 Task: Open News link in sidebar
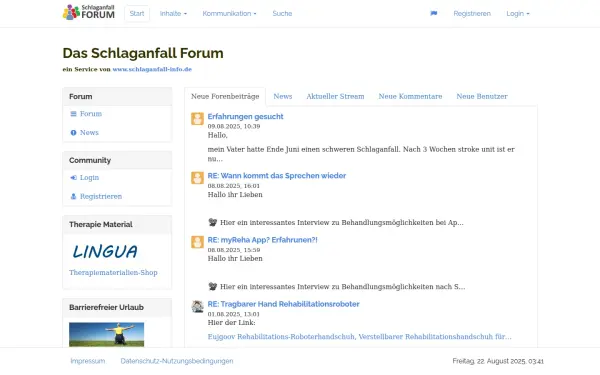tap(89, 132)
